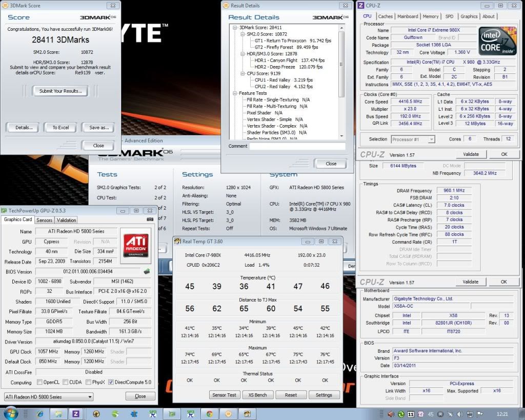The width and height of the screenshot is (525, 420).
Task: Open the Processor #1 selection dropdown
Action: pos(413,139)
